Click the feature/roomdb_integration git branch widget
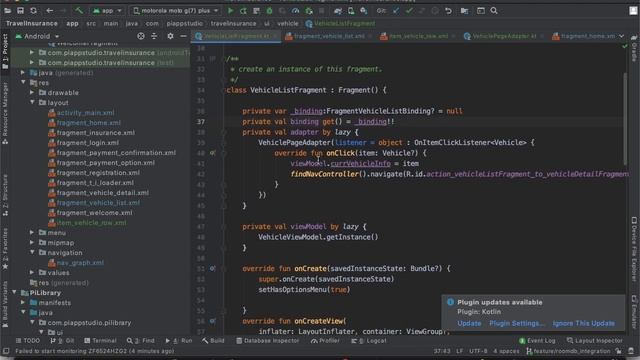Screen dimensions: 640x360 coord(568,351)
